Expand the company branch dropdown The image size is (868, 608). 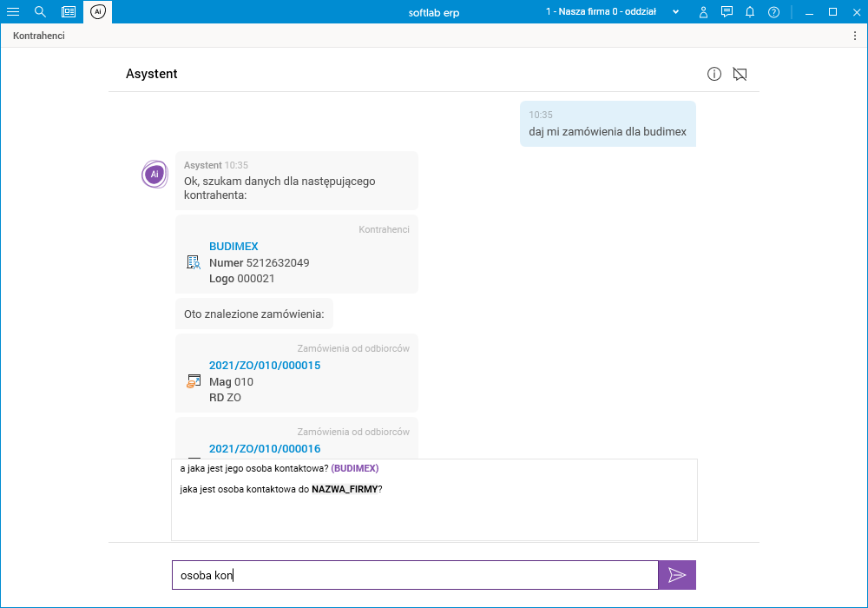(x=676, y=12)
